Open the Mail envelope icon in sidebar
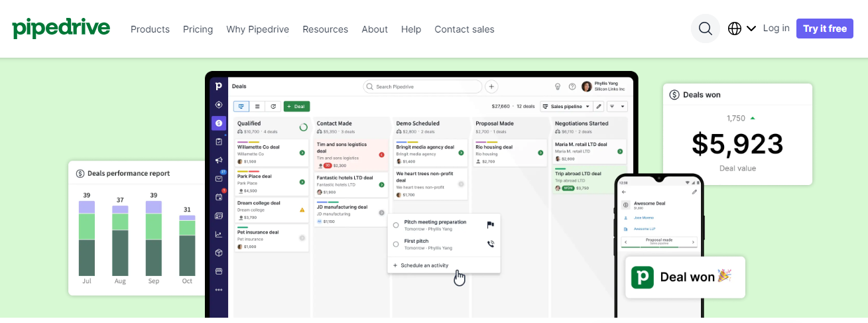The image size is (868, 323). (x=219, y=178)
